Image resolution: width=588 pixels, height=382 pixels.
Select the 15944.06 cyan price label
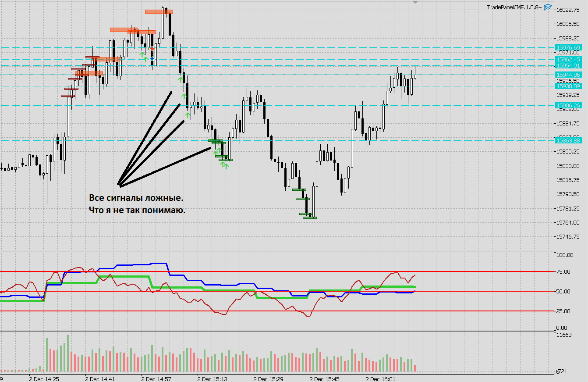click(x=568, y=75)
